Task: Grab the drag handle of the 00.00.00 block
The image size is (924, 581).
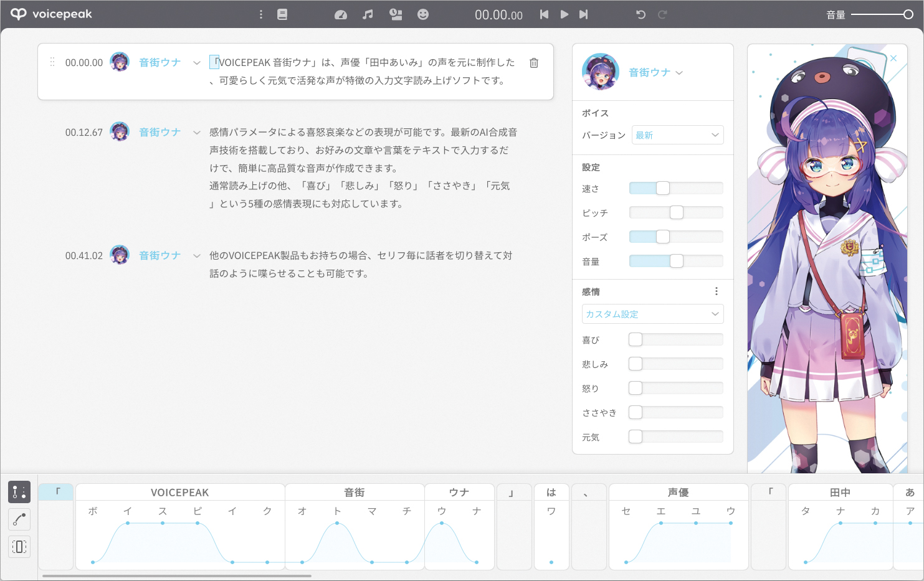Action: [52, 62]
